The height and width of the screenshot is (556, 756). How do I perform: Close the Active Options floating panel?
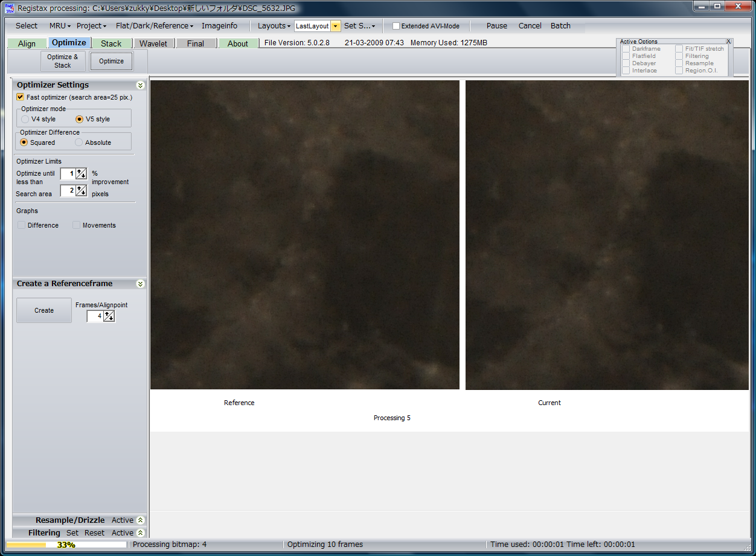pos(728,42)
